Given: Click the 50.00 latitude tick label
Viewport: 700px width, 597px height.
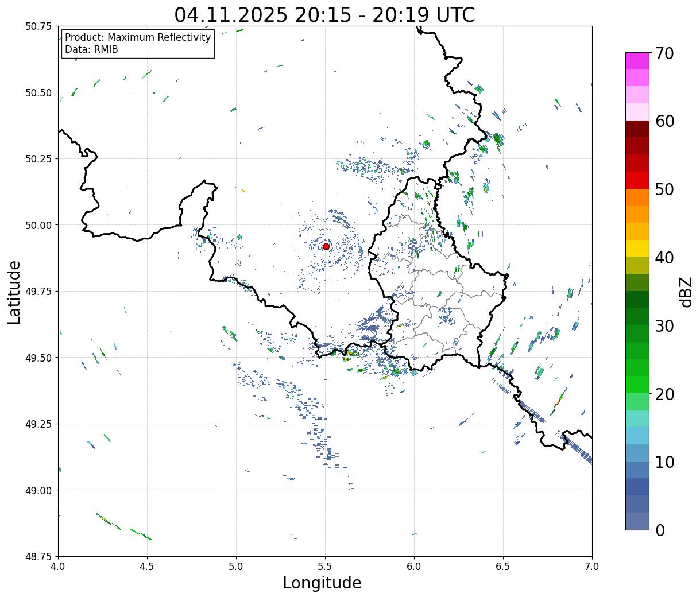Looking at the screenshot, I should (38, 225).
